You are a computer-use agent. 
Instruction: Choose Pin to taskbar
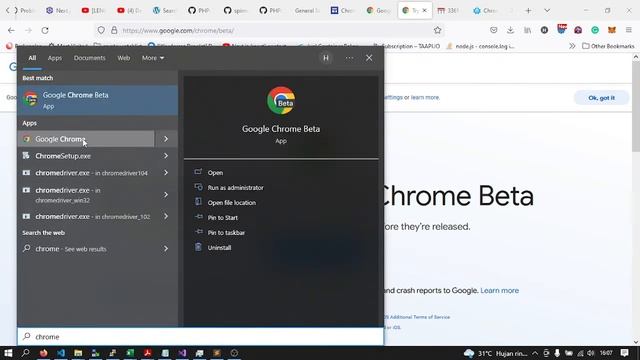click(x=226, y=233)
